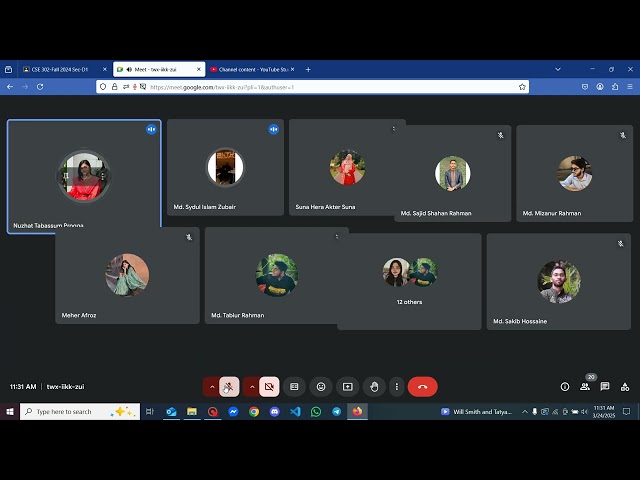Reload the page with refresh icon
The image size is (640, 480).
pos(40,87)
